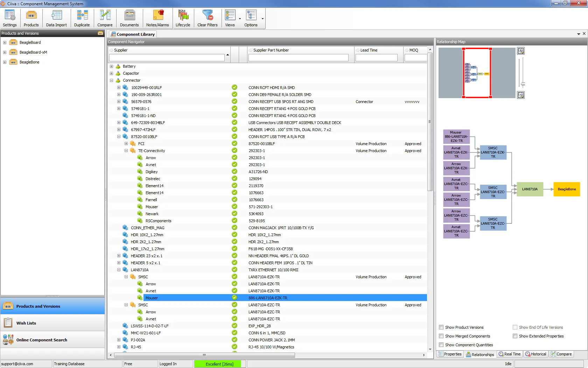Click the Duplicate toolbar icon
Viewport: 588px width, 368px height.
(82, 18)
